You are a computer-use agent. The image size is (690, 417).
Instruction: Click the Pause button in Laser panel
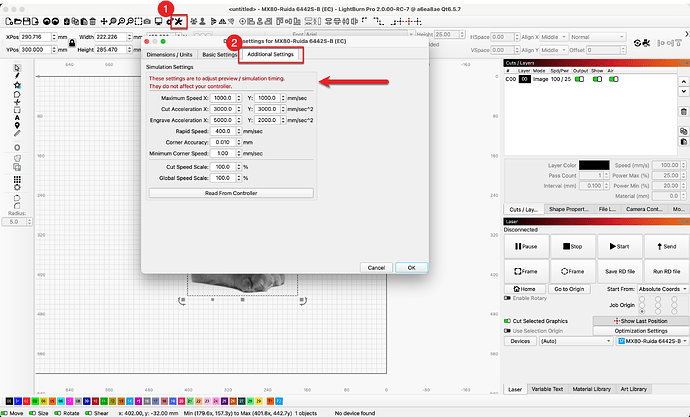point(526,246)
